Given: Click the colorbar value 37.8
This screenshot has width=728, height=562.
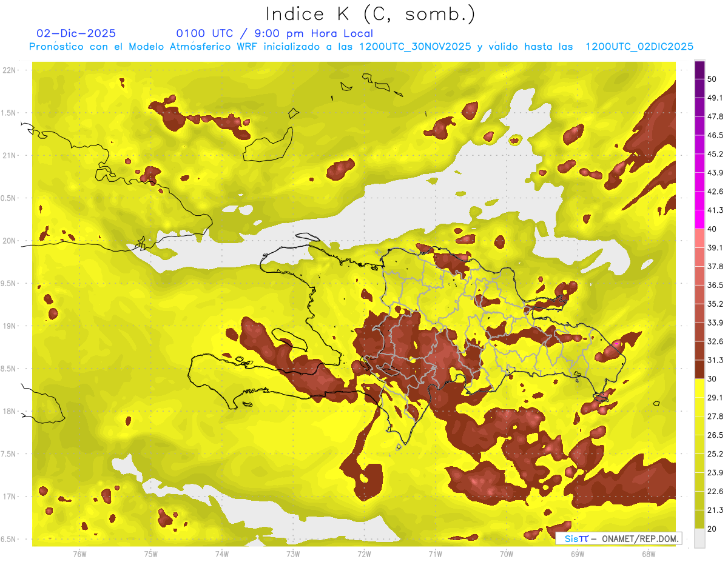Looking at the screenshot, I should 715,266.
